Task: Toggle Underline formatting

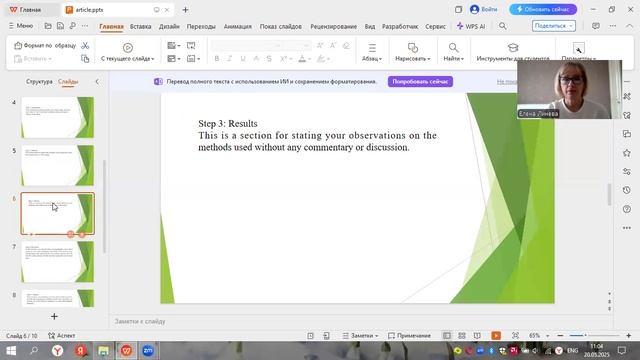Action: 243,59
